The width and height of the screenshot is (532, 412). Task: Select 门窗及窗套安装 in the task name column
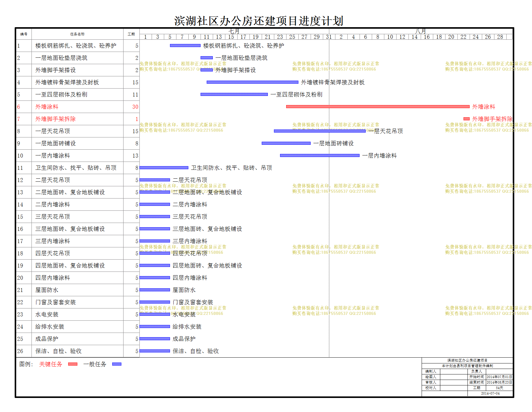[x=55, y=302]
